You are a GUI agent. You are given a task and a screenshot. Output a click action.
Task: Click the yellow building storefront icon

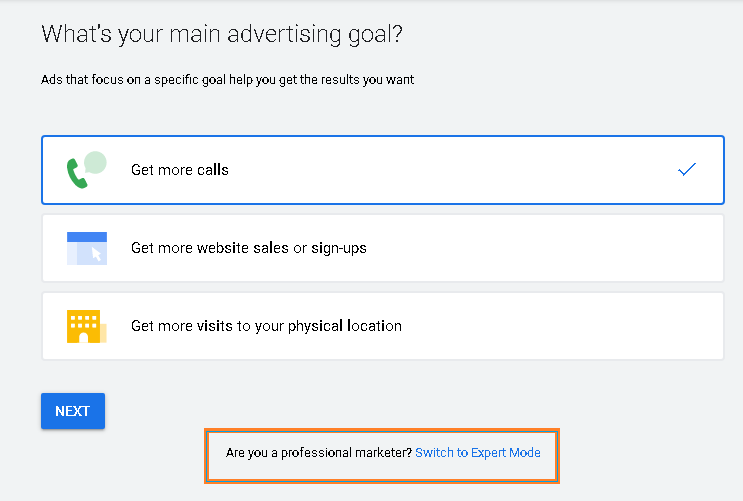click(86, 326)
